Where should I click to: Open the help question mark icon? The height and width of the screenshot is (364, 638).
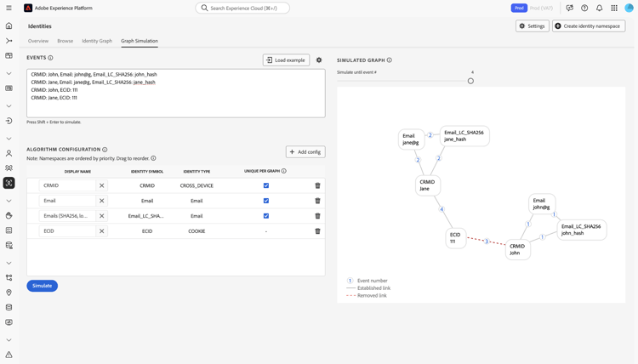(x=584, y=8)
